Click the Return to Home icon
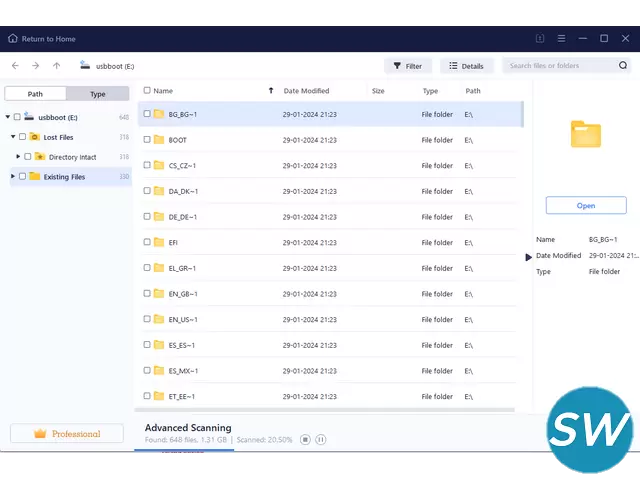The height and width of the screenshot is (480, 640). point(13,39)
